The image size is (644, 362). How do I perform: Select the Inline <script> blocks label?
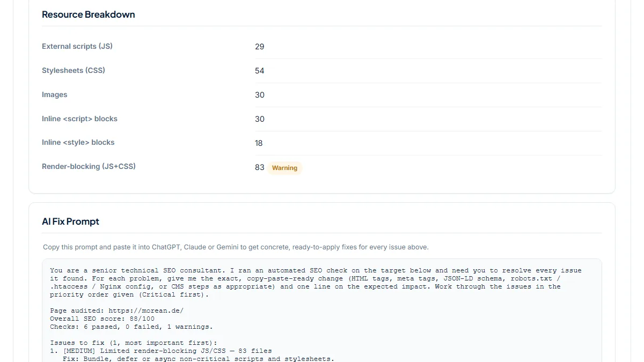click(x=79, y=119)
